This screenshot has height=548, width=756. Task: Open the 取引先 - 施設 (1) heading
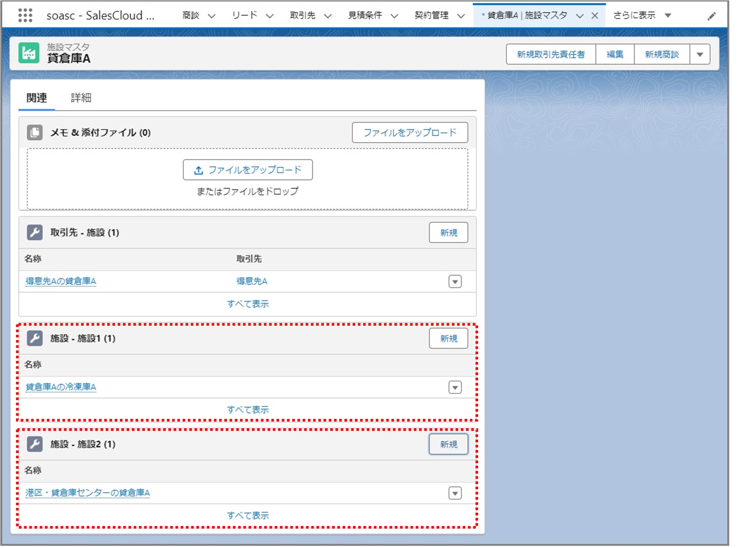click(85, 232)
